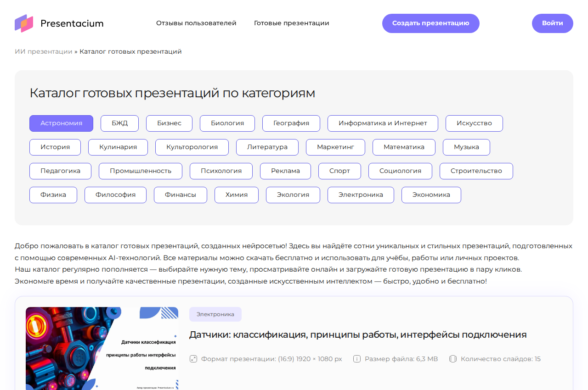Click the Presentacium logo icon
The width and height of the screenshot is (588, 390).
24,23
